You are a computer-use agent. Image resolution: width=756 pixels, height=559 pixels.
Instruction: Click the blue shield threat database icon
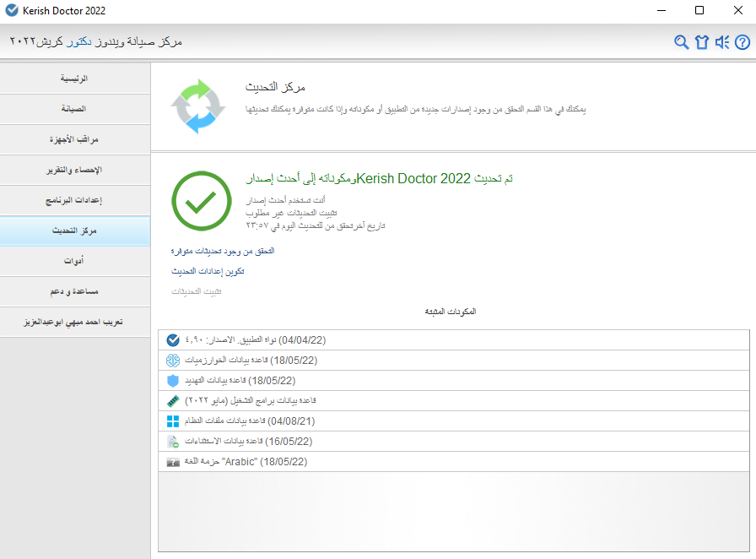pyautogui.click(x=173, y=381)
